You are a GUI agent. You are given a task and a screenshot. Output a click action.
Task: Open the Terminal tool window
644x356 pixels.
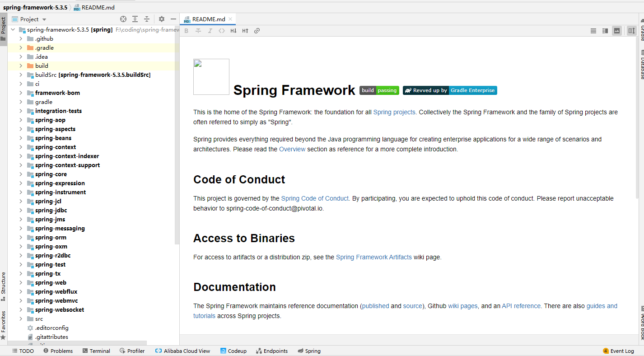[96, 351]
